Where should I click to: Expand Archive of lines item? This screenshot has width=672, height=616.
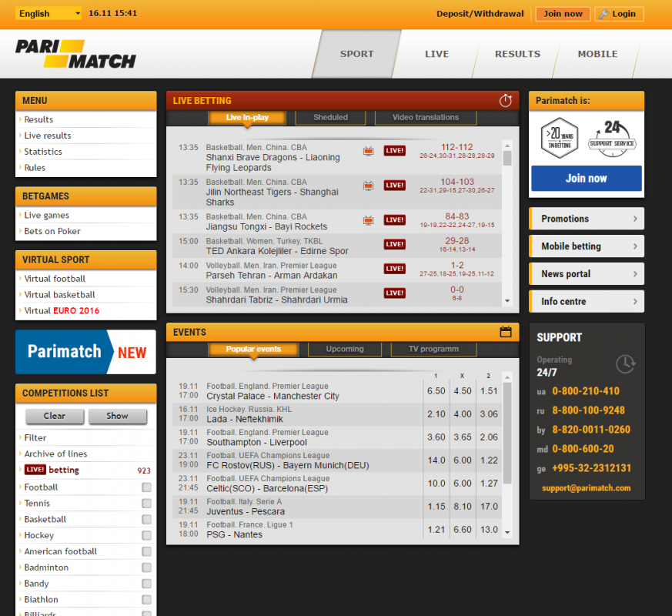tap(55, 454)
